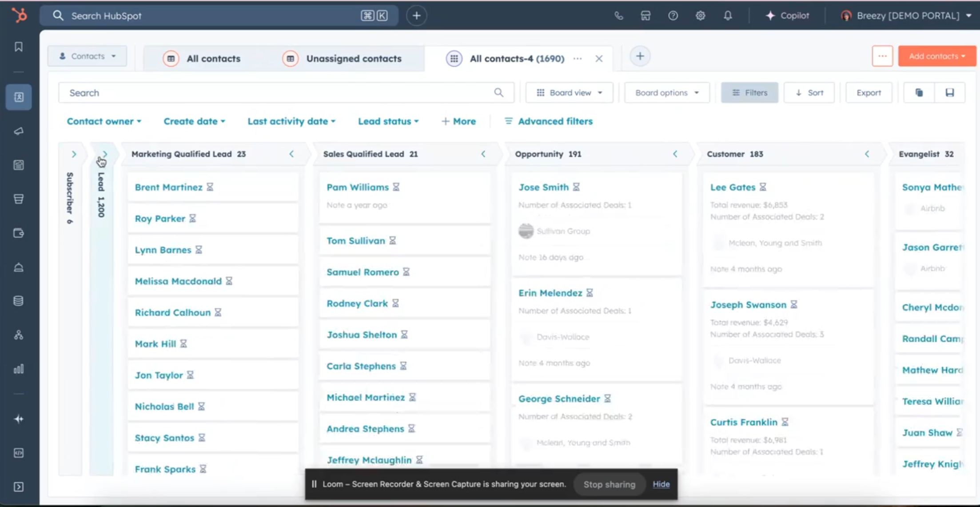This screenshot has width=980, height=507.
Task: Open the Create date filter dropdown
Action: pos(194,121)
